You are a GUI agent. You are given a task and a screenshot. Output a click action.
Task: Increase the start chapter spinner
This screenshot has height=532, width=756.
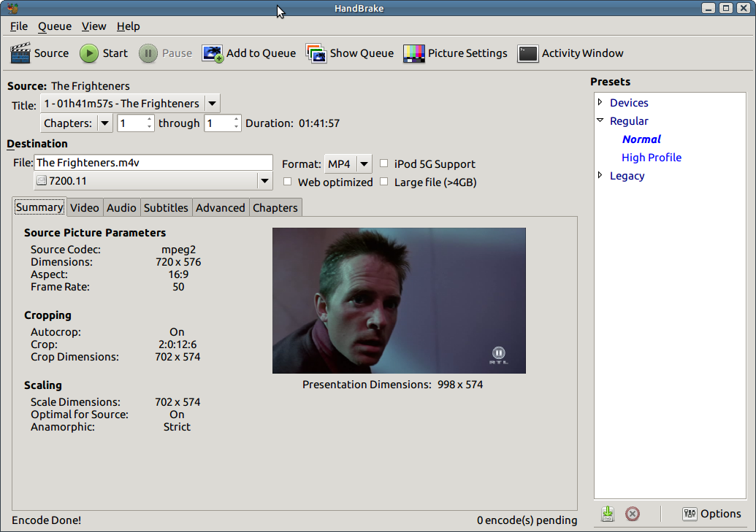[150, 119]
